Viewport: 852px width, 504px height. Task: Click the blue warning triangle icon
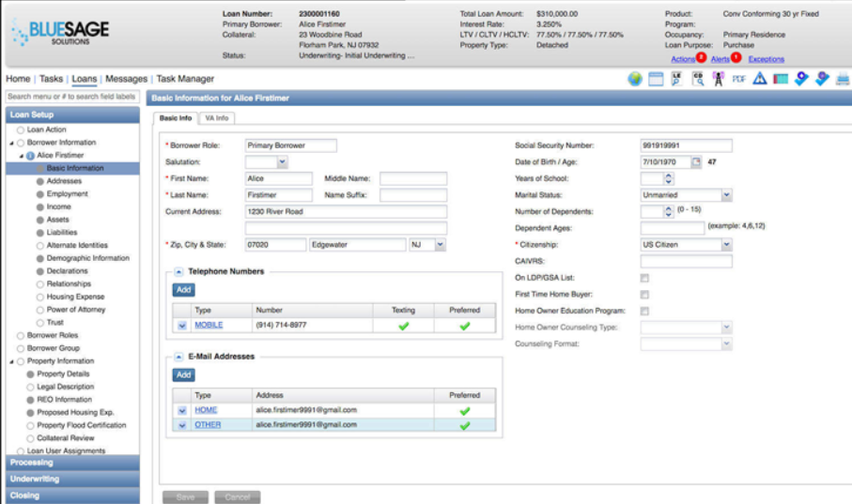760,80
